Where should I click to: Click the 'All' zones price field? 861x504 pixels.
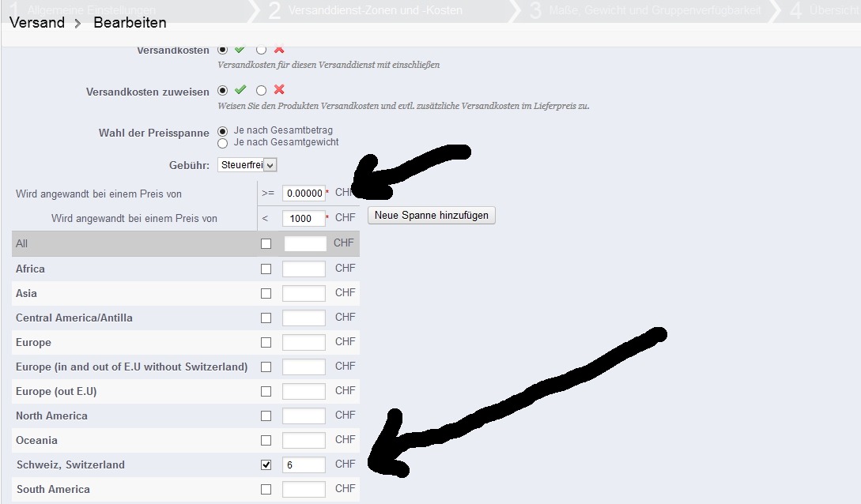pyautogui.click(x=305, y=243)
